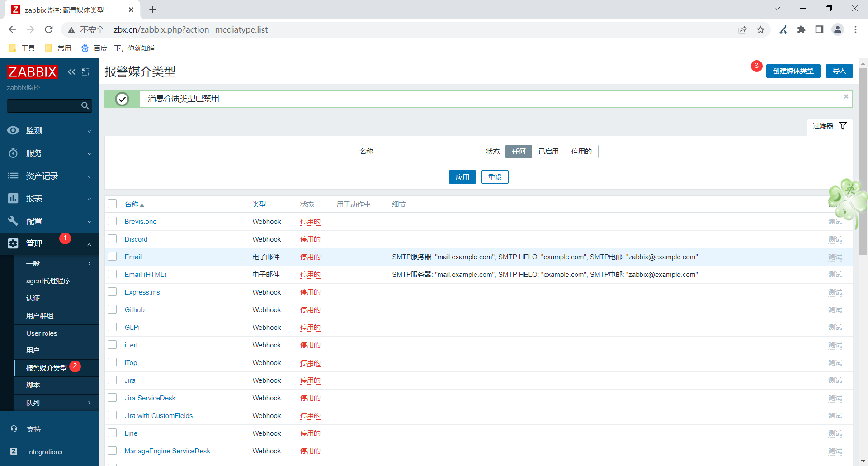Open the 资产记录 inventory list icon menu

click(13, 176)
